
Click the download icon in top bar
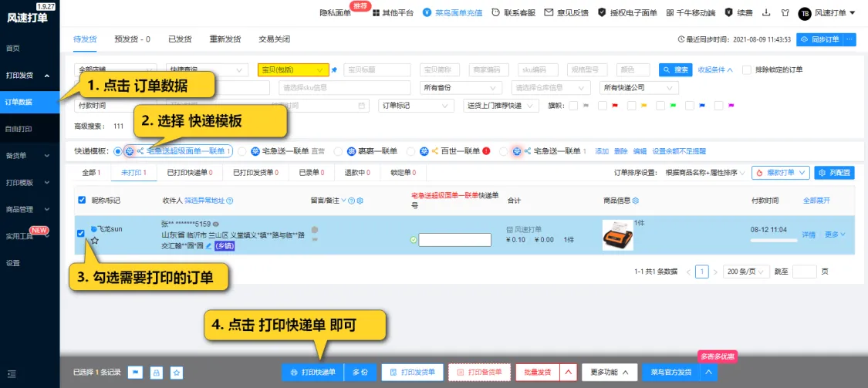pos(766,12)
